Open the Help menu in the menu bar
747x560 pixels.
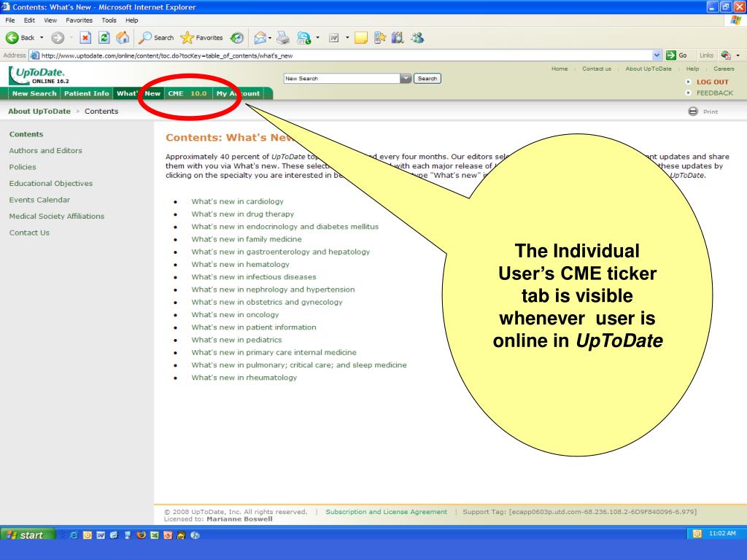coord(131,20)
